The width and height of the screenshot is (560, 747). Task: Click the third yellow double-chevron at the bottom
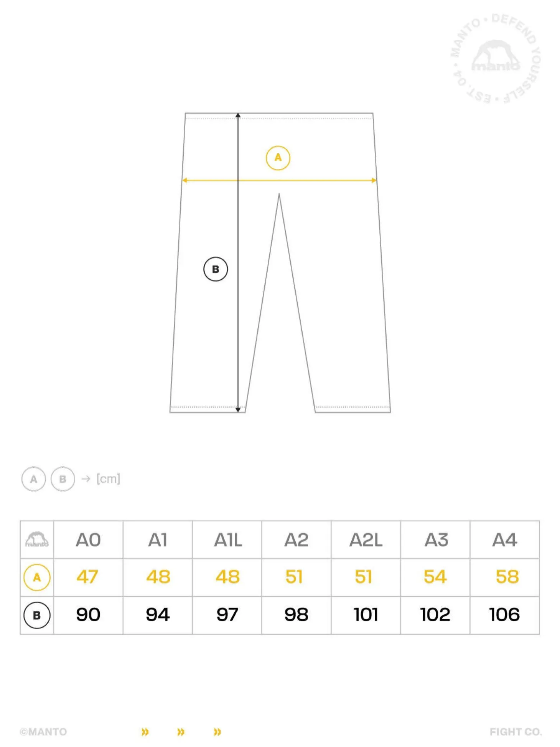click(x=217, y=732)
